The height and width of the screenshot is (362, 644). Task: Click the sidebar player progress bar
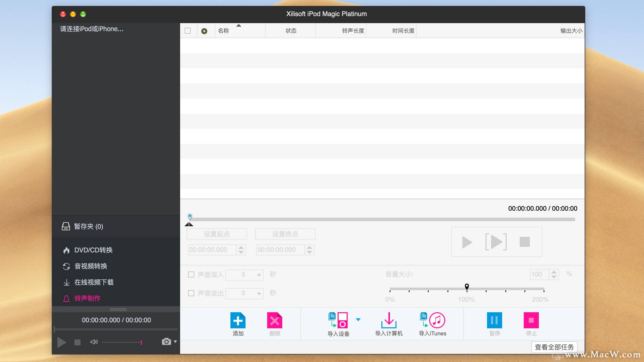click(116, 329)
